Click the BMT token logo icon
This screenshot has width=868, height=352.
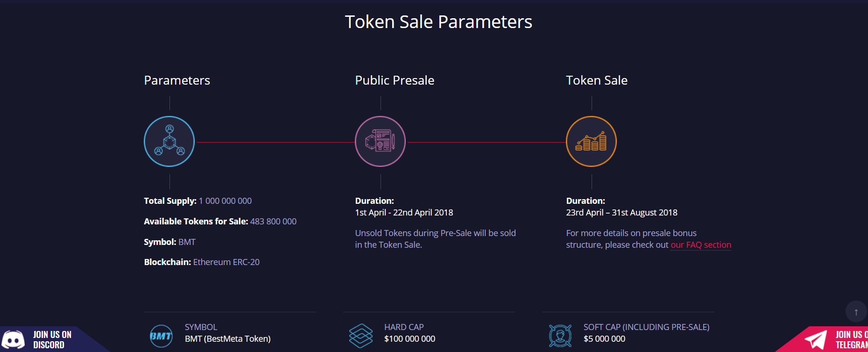pyautogui.click(x=161, y=336)
